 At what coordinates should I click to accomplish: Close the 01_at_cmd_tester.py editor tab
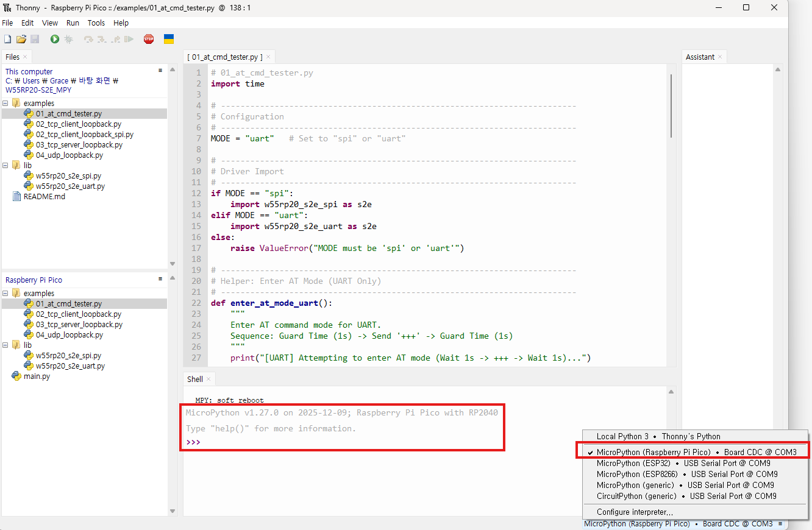click(x=268, y=57)
